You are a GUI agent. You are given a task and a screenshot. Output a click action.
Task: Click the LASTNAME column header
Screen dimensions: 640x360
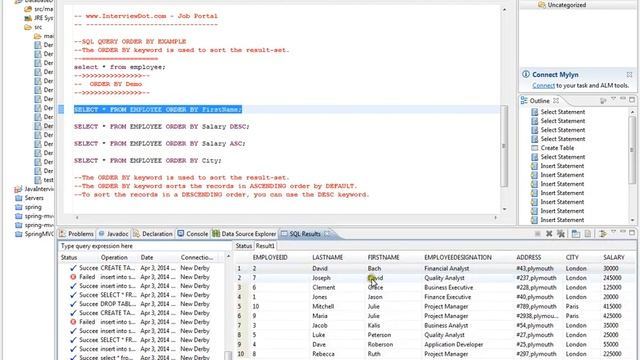point(327,258)
